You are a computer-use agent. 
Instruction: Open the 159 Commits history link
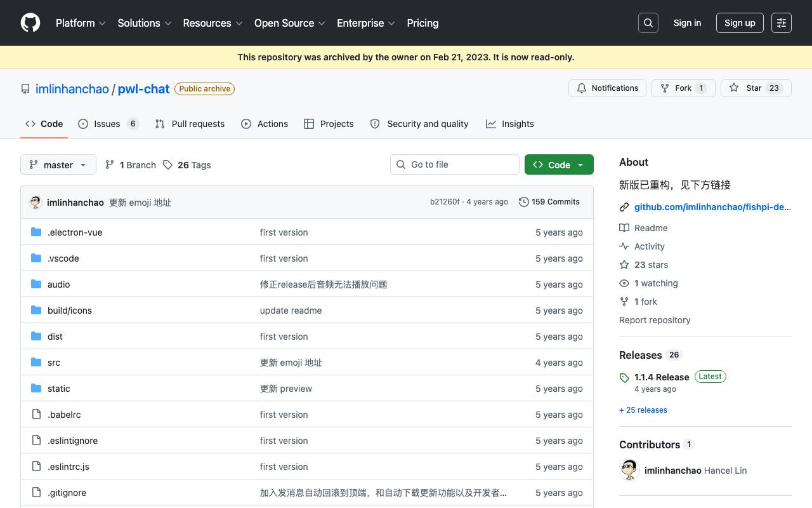pos(549,202)
